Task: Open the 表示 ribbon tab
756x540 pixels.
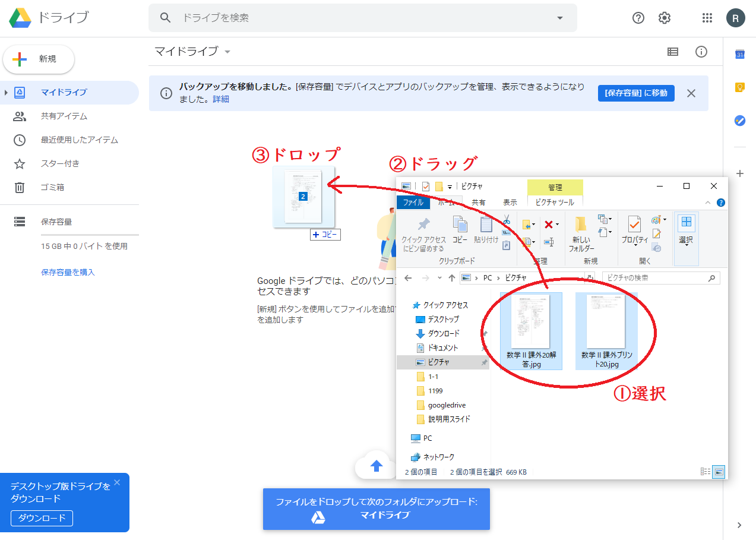Action: pyautogui.click(x=510, y=203)
